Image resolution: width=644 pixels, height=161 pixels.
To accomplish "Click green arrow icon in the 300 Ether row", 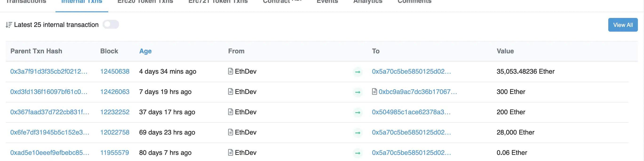I will pyautogui.click(x=358, y=92).
